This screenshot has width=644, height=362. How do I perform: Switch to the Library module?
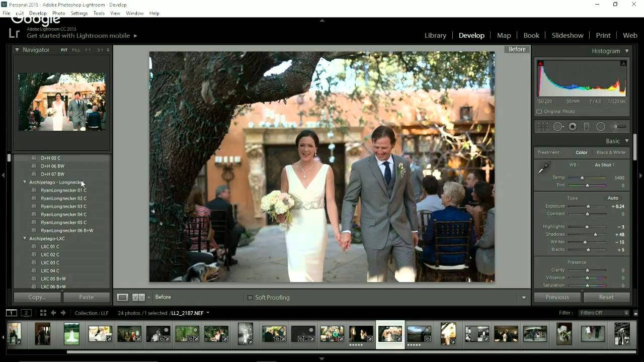tap(435, 35)
